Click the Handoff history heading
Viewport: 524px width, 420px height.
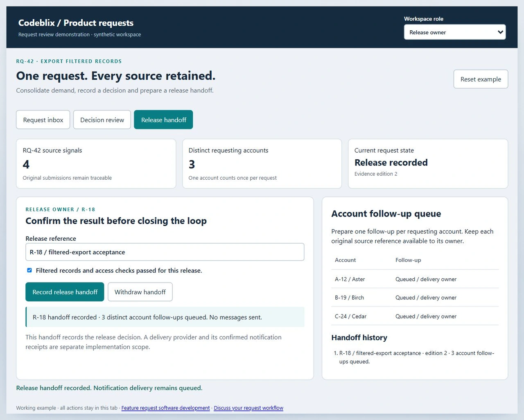coord(359,338)
